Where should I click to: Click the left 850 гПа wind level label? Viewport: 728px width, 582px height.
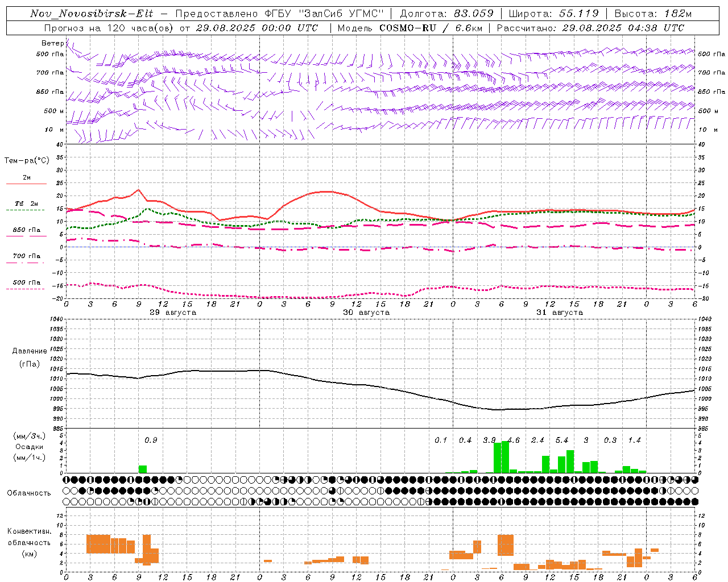coord(50,92)
